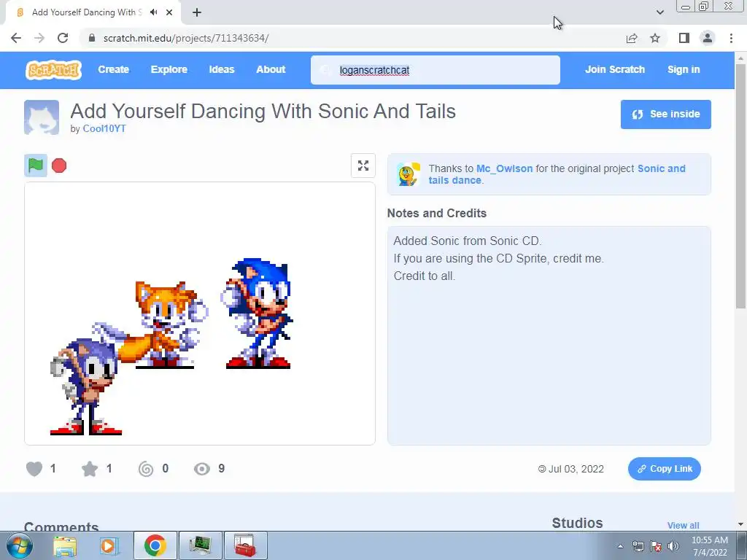The height and width of the screenshot is (560, 747).
Task: Stop the project with the red stop sign
Action: pos(59,166)
